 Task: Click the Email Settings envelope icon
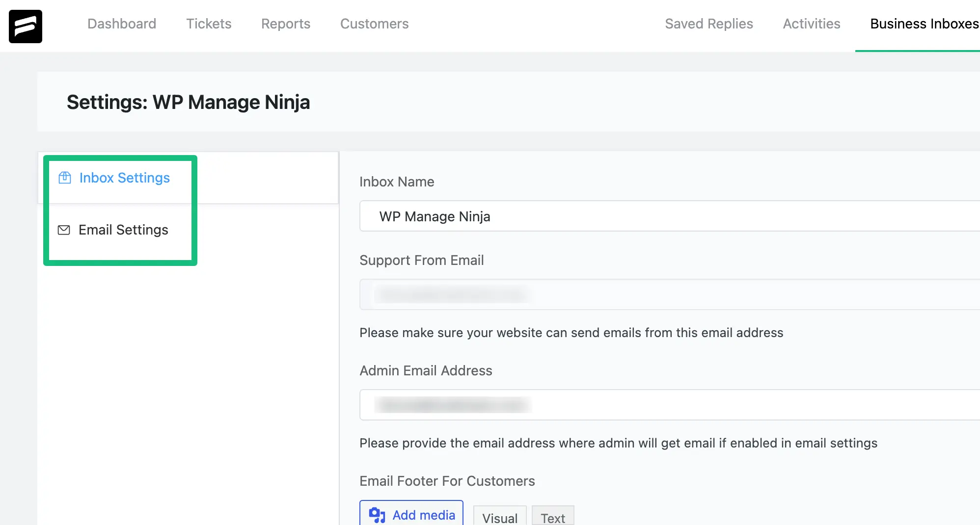pos(64,230)
